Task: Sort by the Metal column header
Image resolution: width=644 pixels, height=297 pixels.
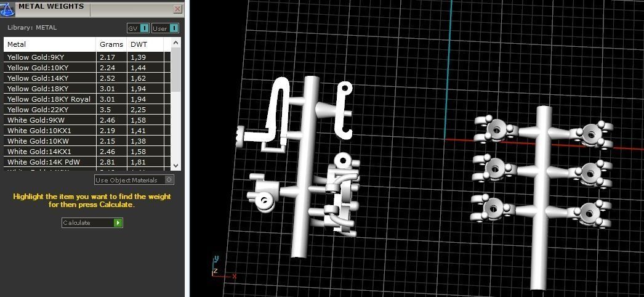Action: pos(50,44)
